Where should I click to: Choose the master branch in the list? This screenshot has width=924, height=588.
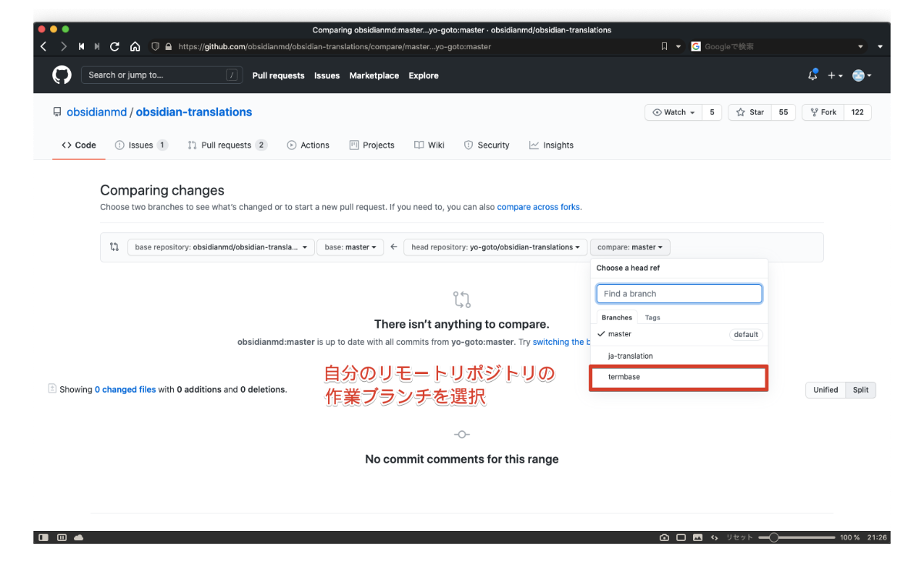point(679,335)
